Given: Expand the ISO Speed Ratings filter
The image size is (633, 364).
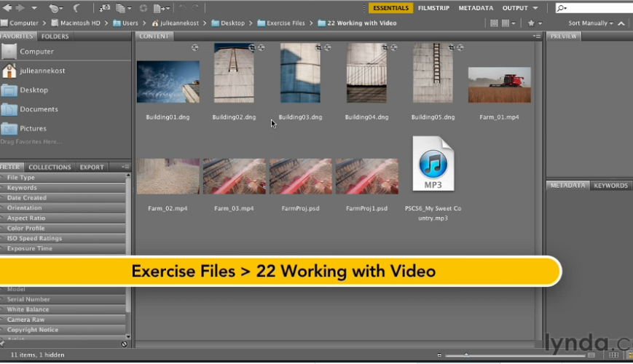Looking at the screenshot, I should click(x=63, y=239).
